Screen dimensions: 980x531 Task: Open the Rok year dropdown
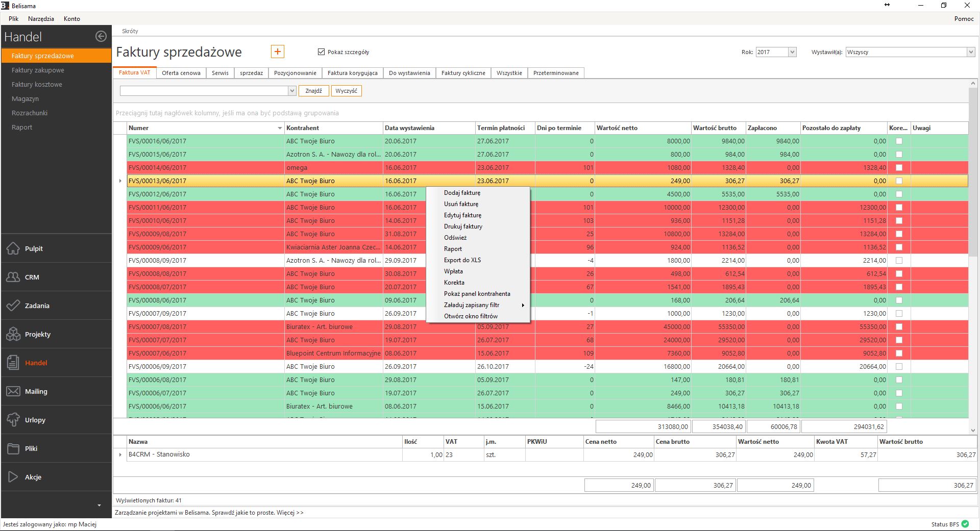point(792,52)
